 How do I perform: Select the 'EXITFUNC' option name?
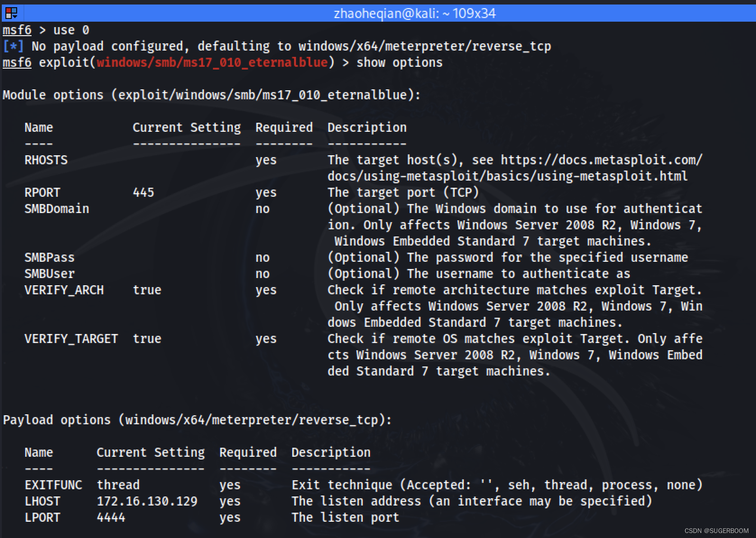53,485
